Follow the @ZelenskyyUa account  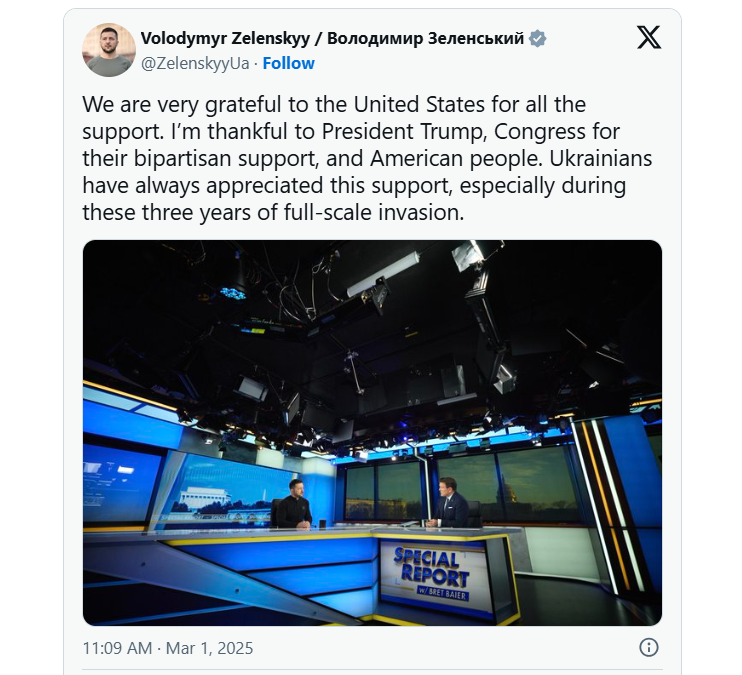pos(289,63)
